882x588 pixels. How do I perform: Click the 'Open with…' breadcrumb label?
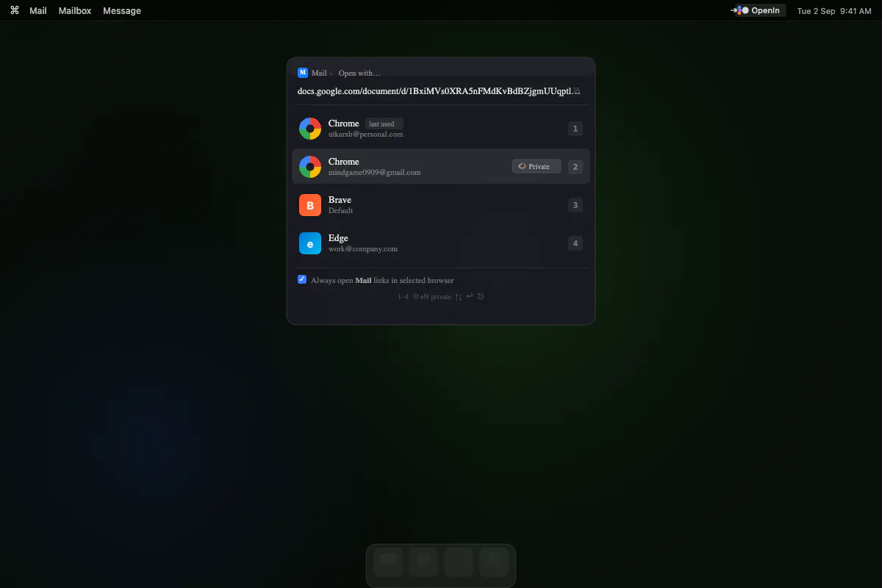pyautogui.click(x=359, y=73)
